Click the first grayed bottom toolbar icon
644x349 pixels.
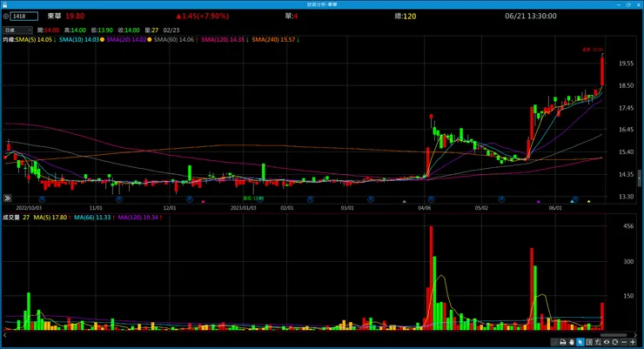coord(554,342)
